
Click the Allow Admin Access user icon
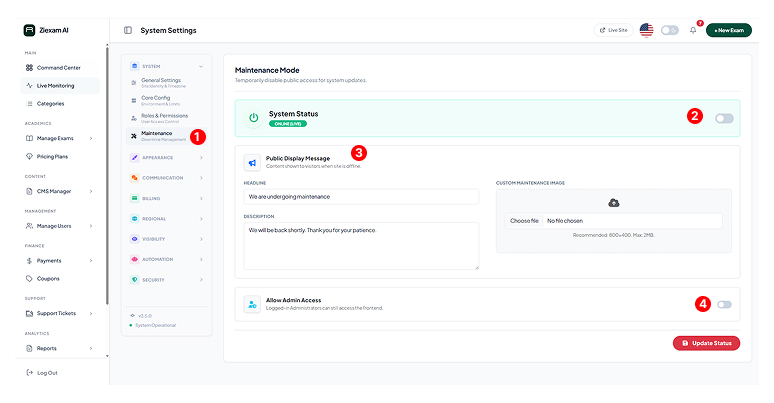click(x=252, y=303)
